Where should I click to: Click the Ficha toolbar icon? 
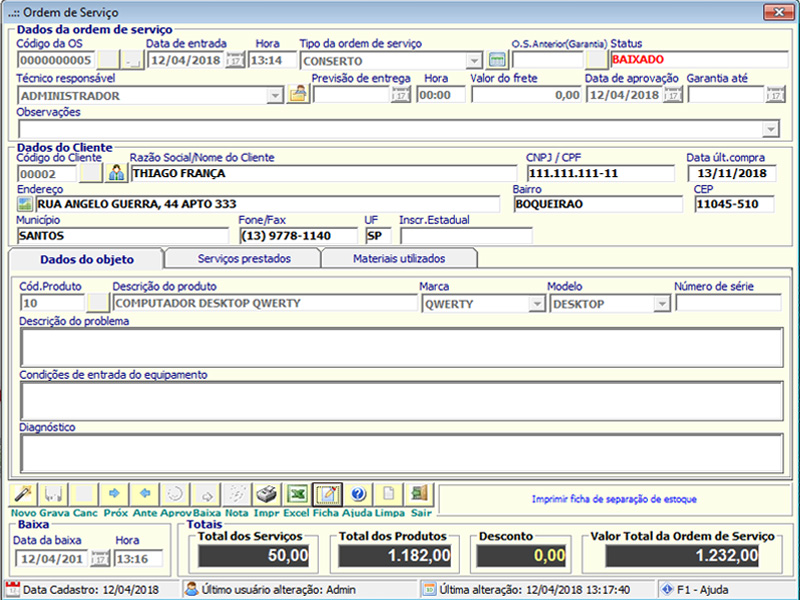coord(327,494)
